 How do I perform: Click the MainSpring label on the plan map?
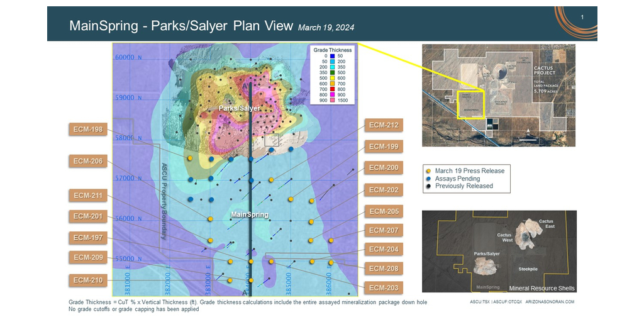250,214
